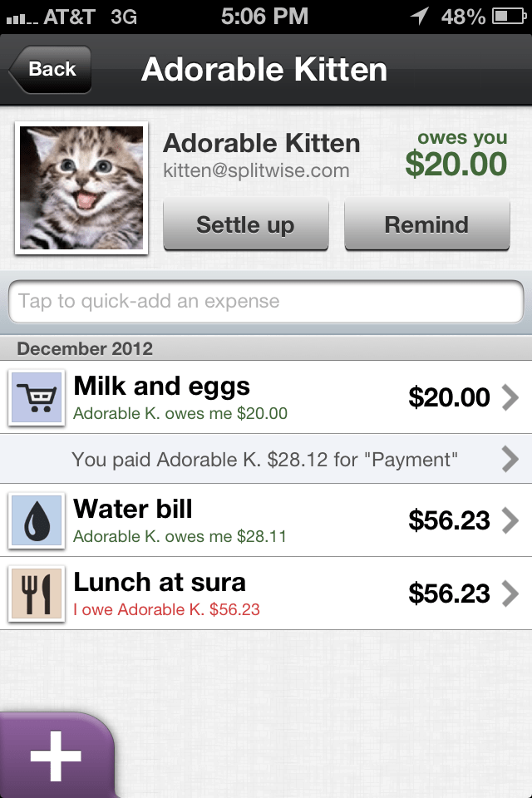The height and width of the screenshot is (798, 532).
Task: Tap the quick-add expense input field
Action: tap(266, 301)
